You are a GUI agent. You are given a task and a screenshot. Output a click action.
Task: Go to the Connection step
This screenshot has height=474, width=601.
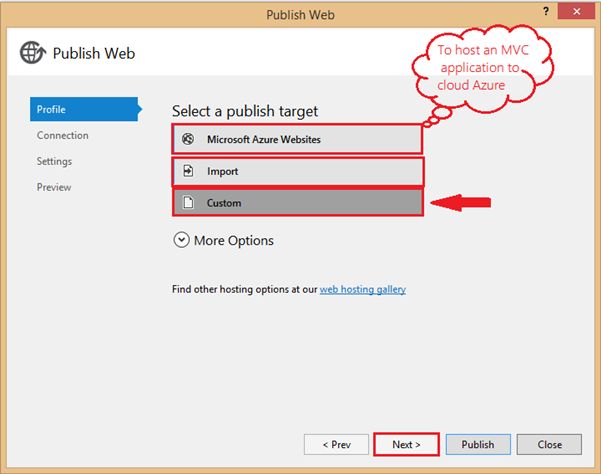62,135
